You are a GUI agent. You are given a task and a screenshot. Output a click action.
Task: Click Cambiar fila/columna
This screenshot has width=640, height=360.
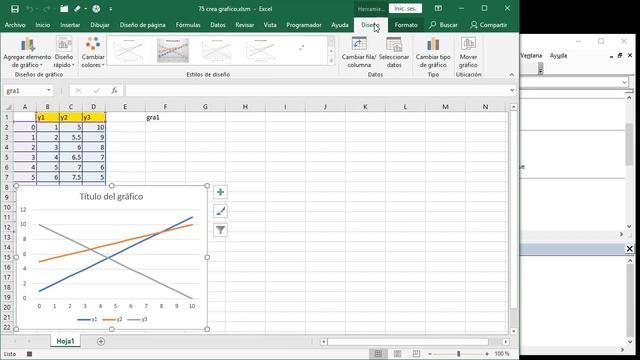[x=359, y=53]
